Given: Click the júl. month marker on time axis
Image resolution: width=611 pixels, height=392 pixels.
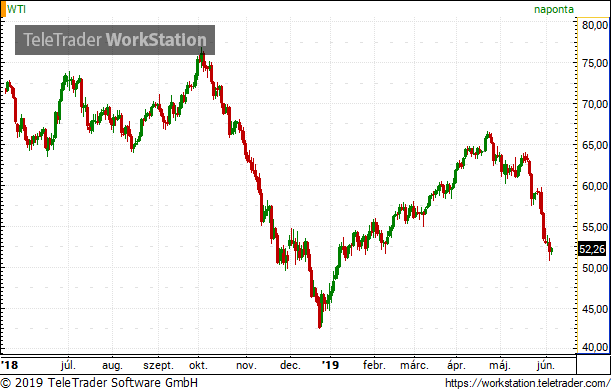Looking at the screenshot, I should point(68,366).
